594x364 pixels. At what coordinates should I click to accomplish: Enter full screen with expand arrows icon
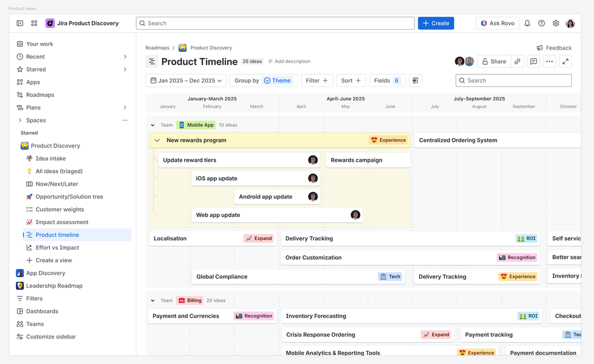[565, 61]
